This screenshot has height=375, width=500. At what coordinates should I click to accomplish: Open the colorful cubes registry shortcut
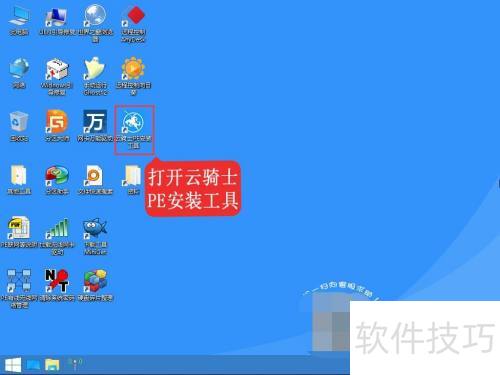coord(95,281)
